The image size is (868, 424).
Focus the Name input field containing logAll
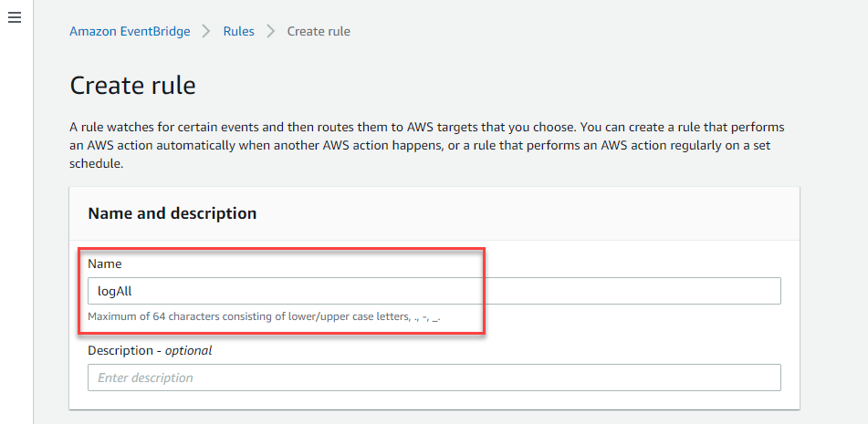(x=434, y=291)
